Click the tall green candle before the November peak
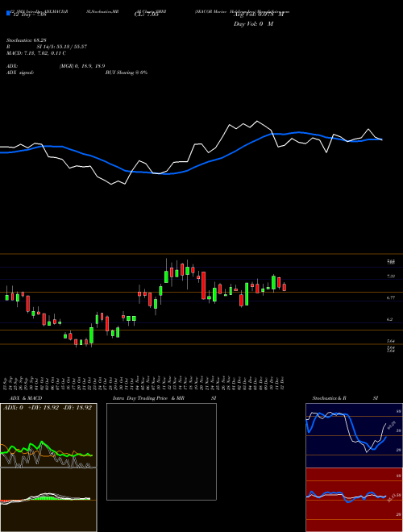The height and width of the screenshot is (532, 403). (x=166, y=276)
